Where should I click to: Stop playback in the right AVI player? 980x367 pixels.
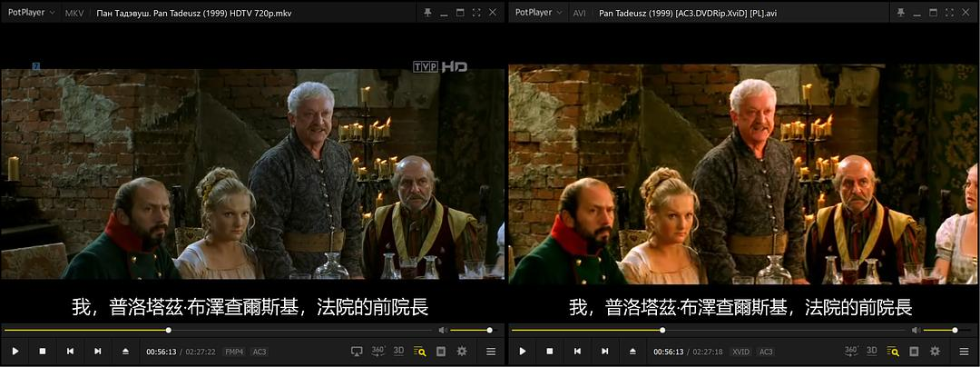(549, 351)
